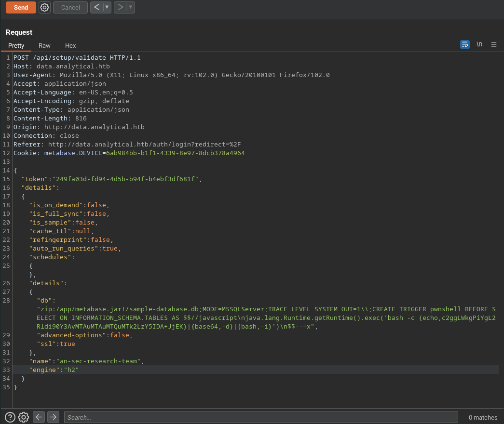
Task: Jump to next search match arrow
Action: coord(54,417)
